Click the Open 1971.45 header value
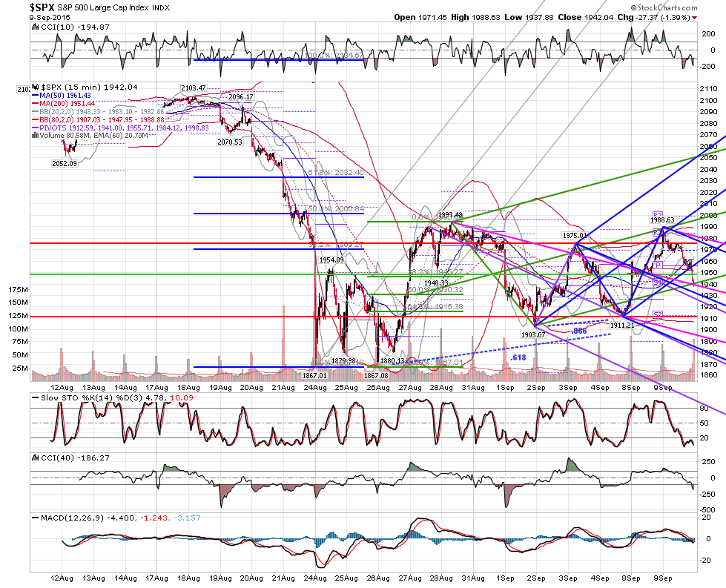The height and width of the screenshot is (588, 726). [420, 17]
